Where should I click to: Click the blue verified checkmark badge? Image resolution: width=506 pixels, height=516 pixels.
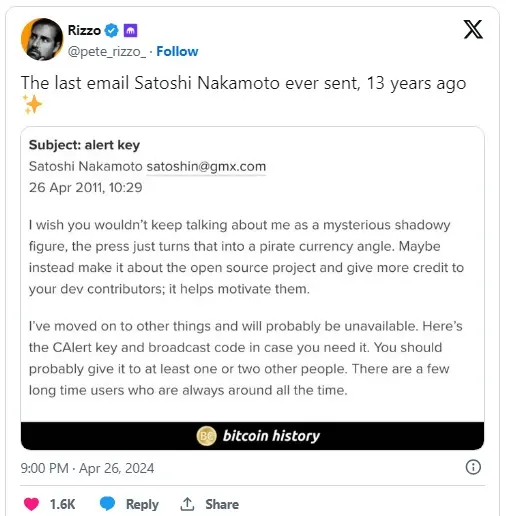(x=111, y=31)
